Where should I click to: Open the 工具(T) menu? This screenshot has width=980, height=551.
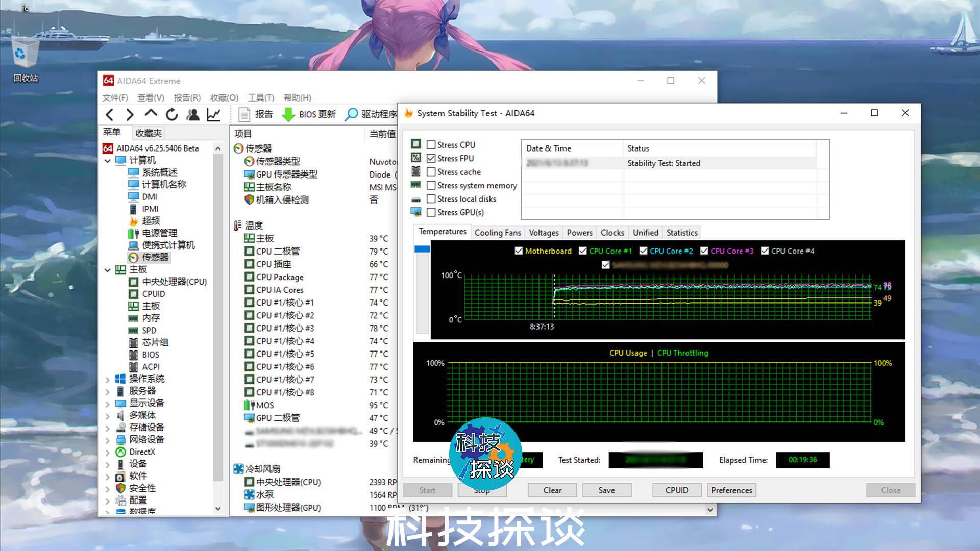coord(261,97)
